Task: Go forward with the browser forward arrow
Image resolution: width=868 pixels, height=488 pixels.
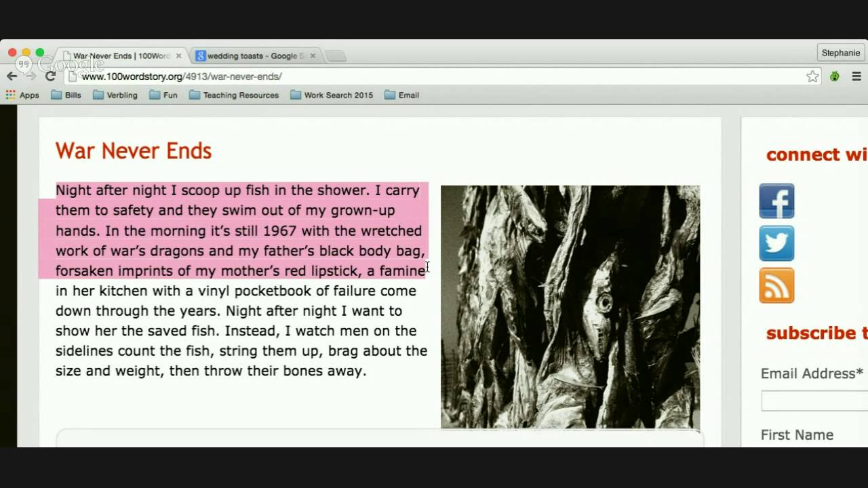Action: [x=31, y=76]
